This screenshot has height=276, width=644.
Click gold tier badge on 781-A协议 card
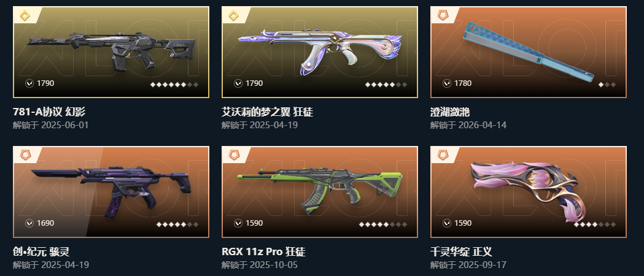25,16
